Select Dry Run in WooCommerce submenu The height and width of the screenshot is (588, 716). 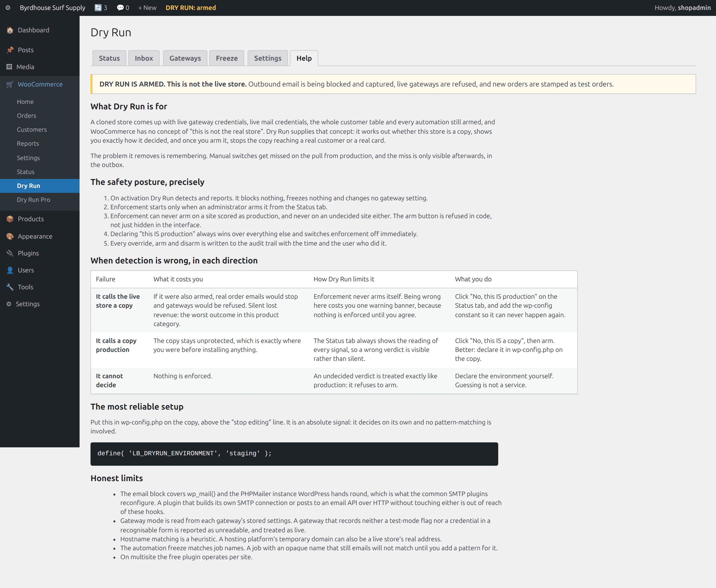tap(40, 186)
